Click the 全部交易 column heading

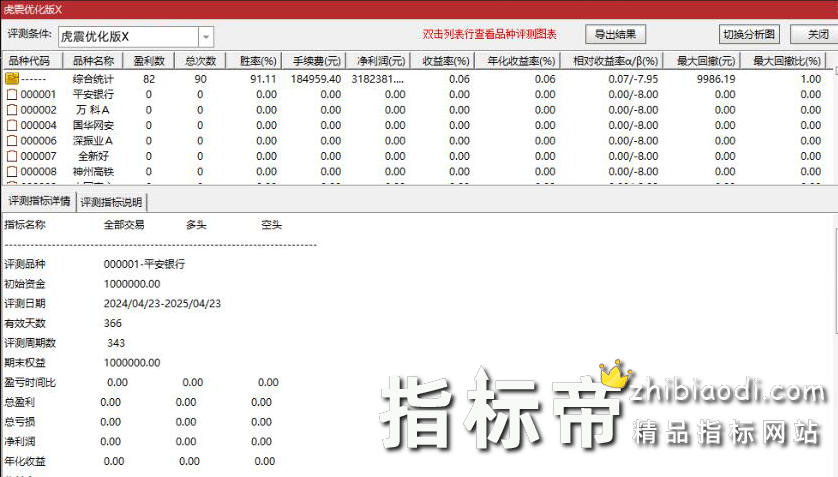[x=124, y=225]
